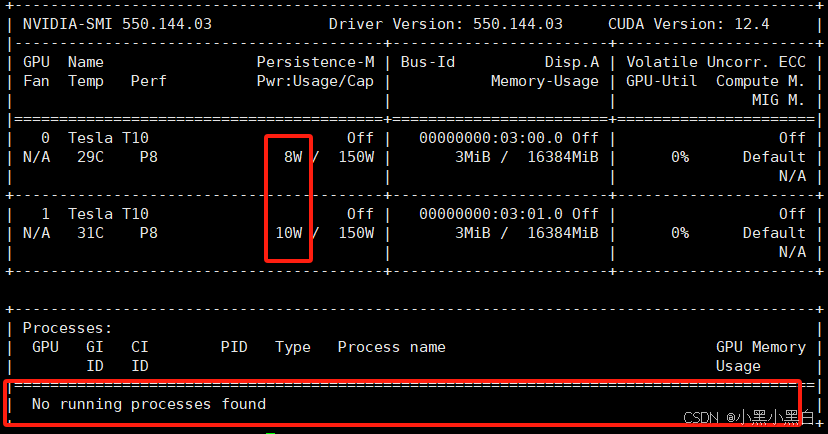Click the GPU-Util column header
The image size is (828, 434).
(x=662, y=81)
